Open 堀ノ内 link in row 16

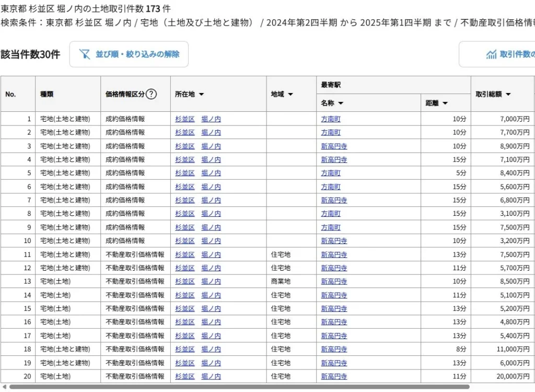[211, 322]
